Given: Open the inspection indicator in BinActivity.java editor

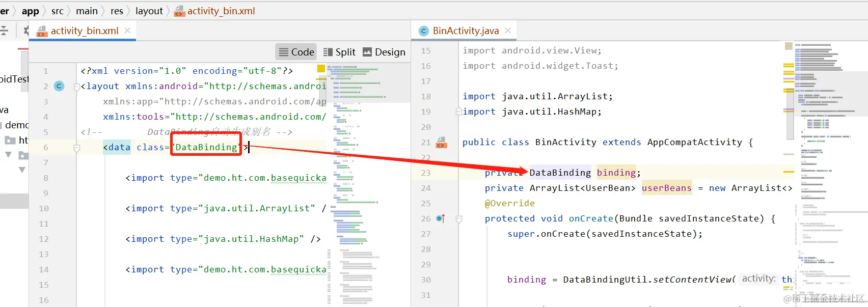Looking at the screenshot, I should point(789,46).
